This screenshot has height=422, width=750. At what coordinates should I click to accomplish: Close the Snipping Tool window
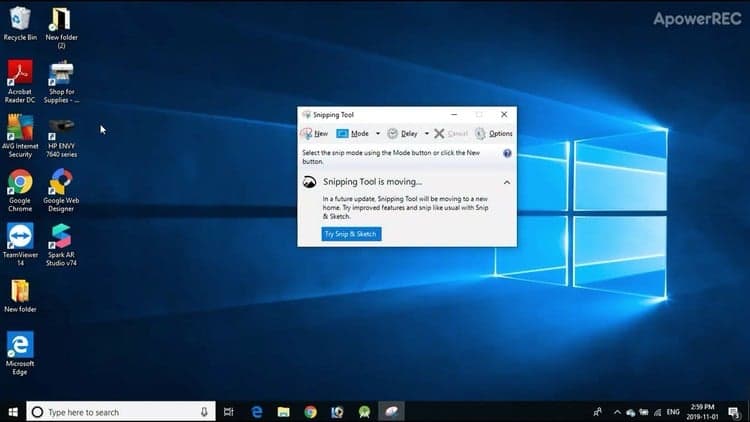click(504, 114)
